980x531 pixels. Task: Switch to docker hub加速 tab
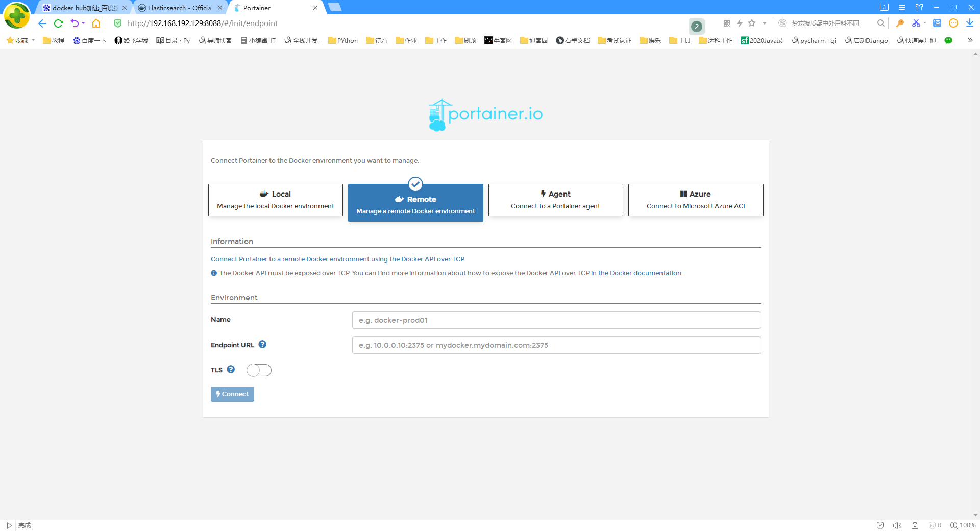[x=85, y=8]
